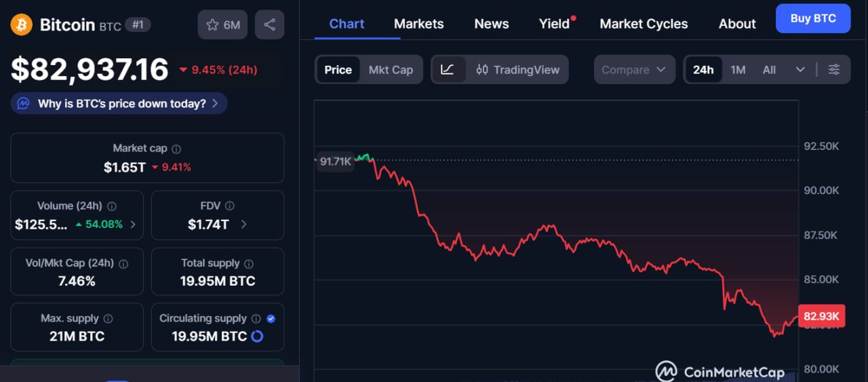This screenshot has height=382, width=868.
Task: Click the Bitcoin title heading
Action: 67,25
